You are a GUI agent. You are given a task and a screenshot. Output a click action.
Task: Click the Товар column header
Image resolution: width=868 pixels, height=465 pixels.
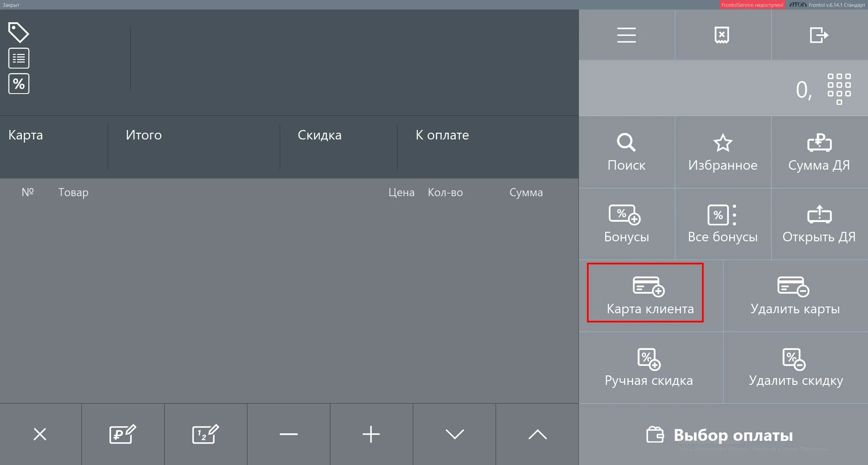[73, 192]
